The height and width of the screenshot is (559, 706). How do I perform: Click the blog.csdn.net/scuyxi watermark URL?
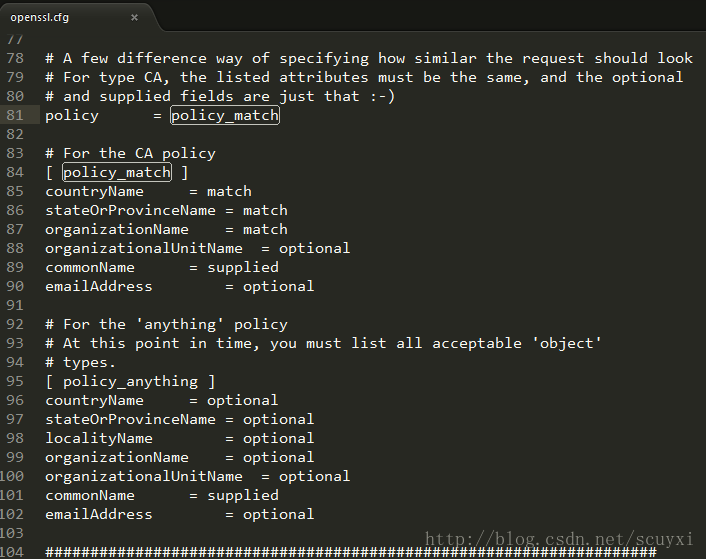(x=559, y=540)
